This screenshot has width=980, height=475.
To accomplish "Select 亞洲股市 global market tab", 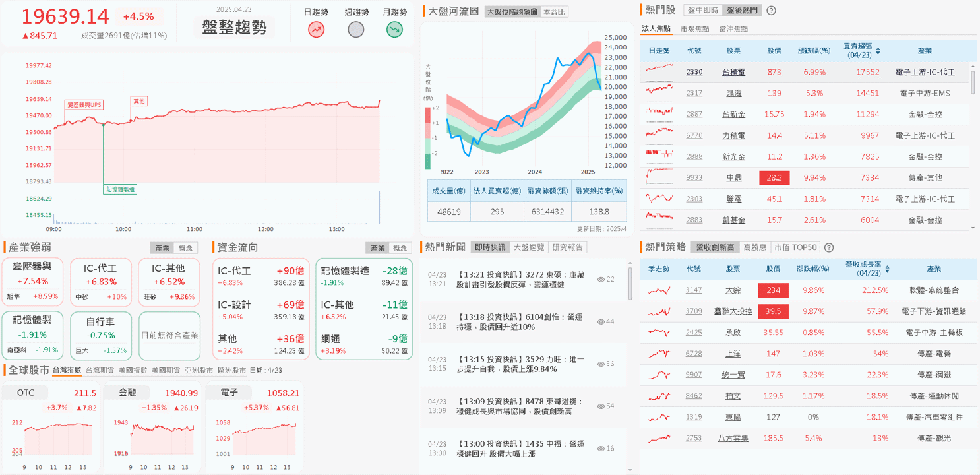I will click(x=199, y=371).
